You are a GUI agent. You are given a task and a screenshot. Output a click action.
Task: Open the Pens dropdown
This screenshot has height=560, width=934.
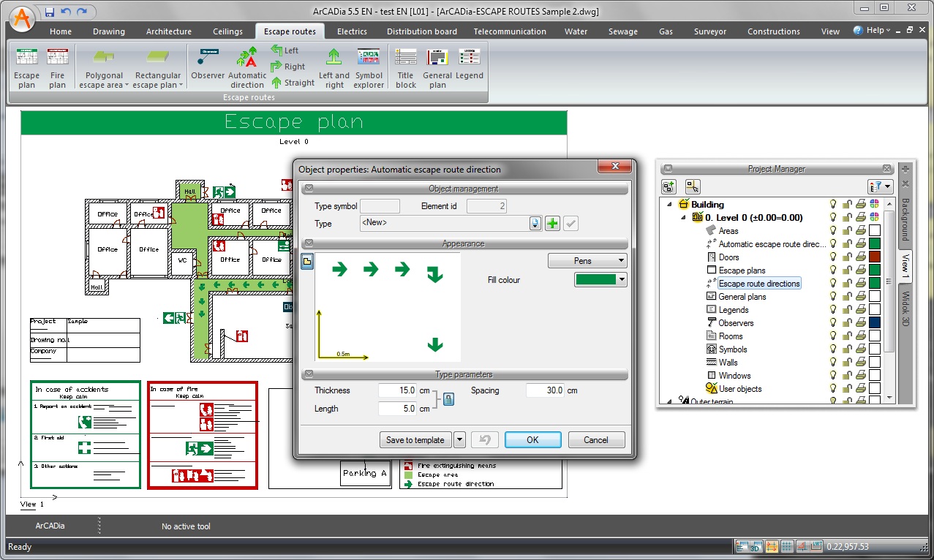click(x=587, y=260)
